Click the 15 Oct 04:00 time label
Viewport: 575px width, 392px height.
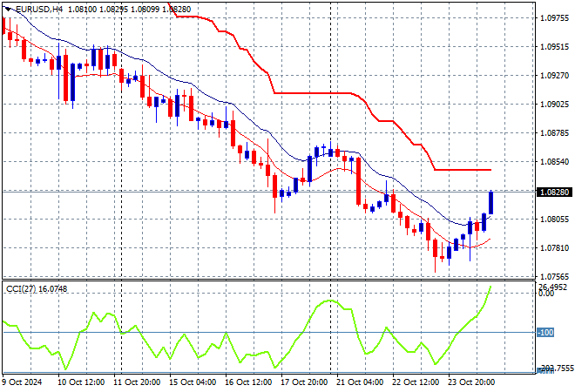pos(193,382)
